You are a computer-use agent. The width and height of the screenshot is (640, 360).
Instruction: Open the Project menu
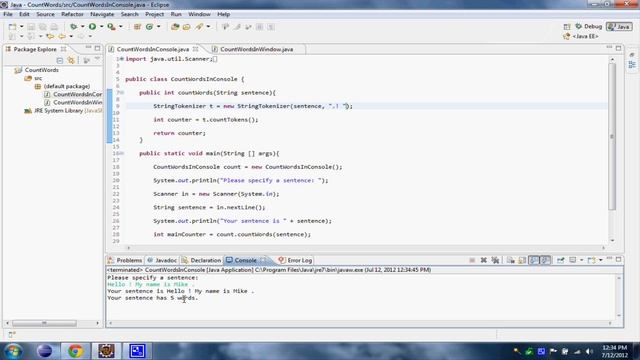pos(154,14)
